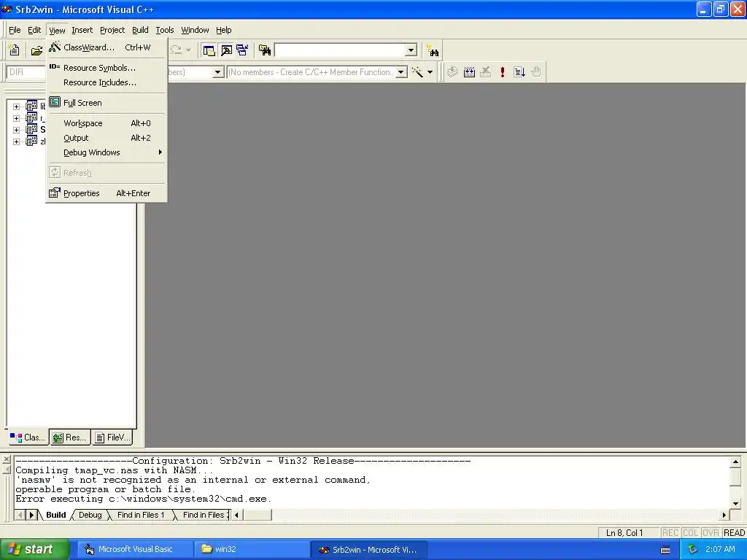Click the first libpng project tree icon
The height and width of the screenshot is (560, 747).
pos(31,106)
